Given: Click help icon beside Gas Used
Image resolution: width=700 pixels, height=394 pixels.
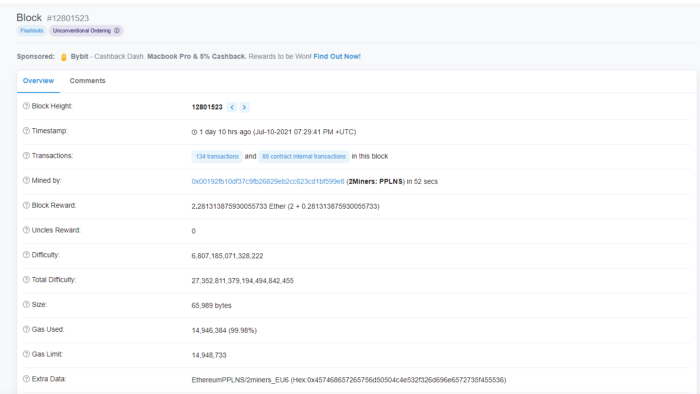Looking at the screenshot, I should (x=26, y=329).
